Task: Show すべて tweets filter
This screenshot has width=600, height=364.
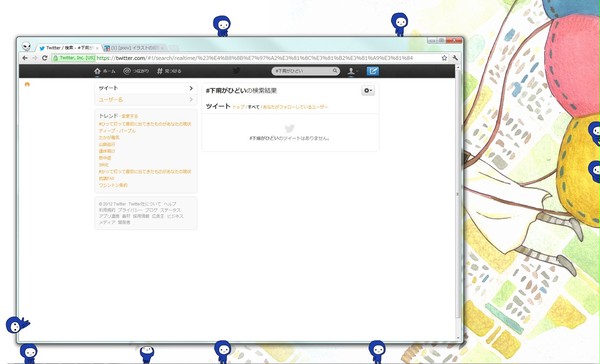Action: [x=253, y=107]
